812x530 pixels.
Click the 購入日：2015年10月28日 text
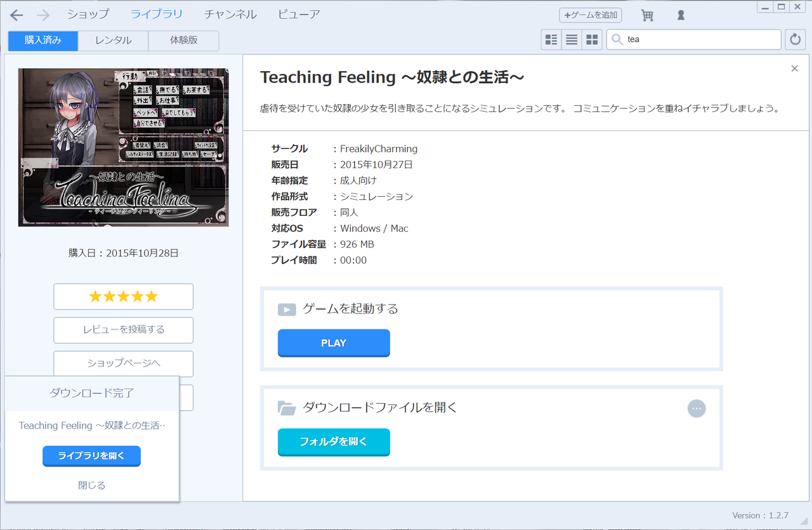click(x=124, y=253)
